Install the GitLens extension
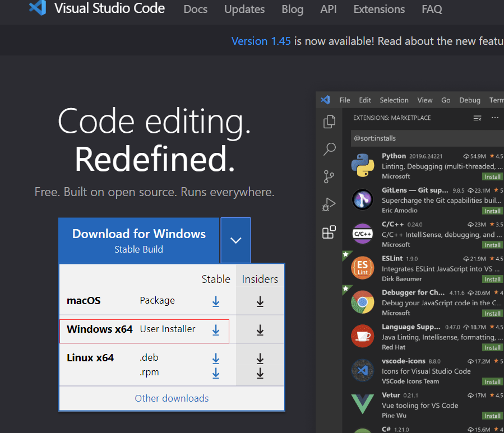504x433 pixels. tap(492, 211)
